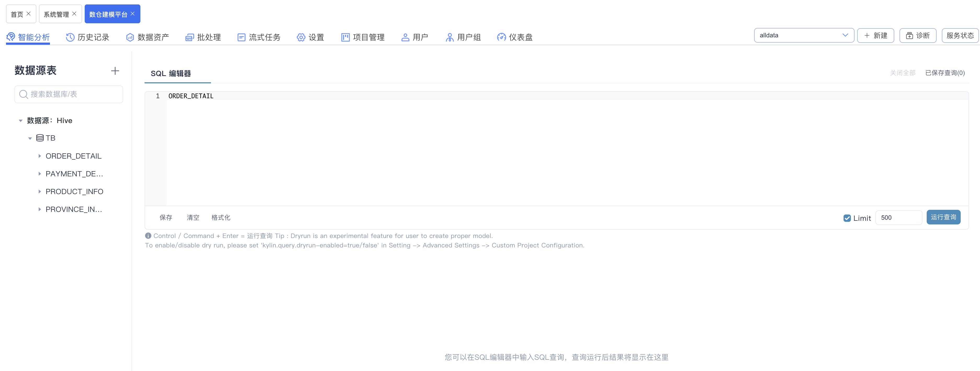This screenshot has height=371, width=980.
Task: Expand the ORDER_DETAIL table node
Action: (x=39, y=156)
